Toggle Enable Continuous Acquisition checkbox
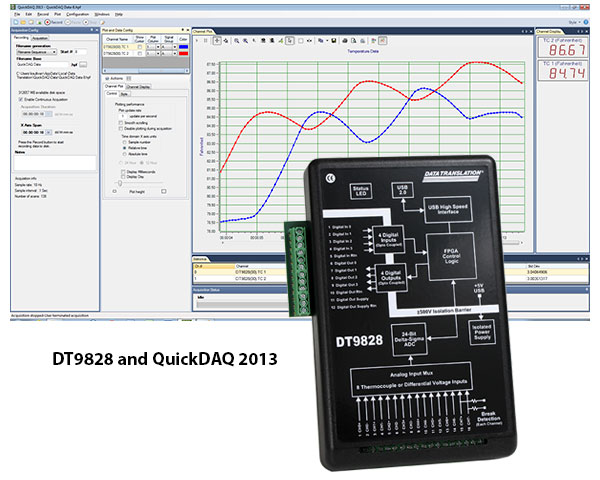Viewport: 600px width, 480px height. click(21, 100)
